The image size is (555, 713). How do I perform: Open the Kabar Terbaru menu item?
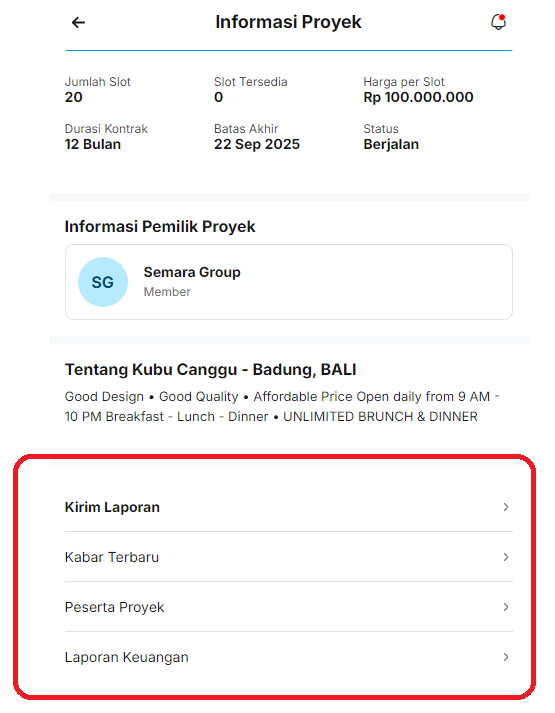click(289, 557)
